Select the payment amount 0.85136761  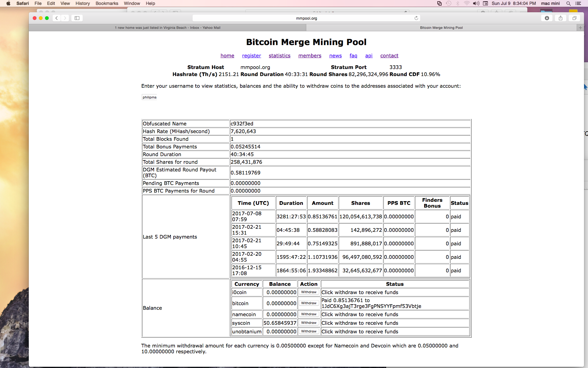coord(322,217)
